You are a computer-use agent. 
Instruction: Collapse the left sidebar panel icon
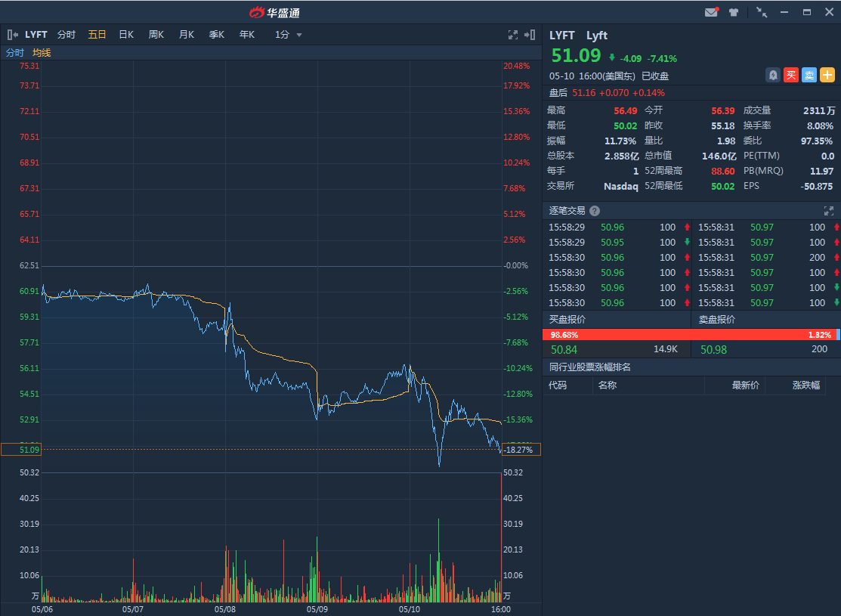13,35
